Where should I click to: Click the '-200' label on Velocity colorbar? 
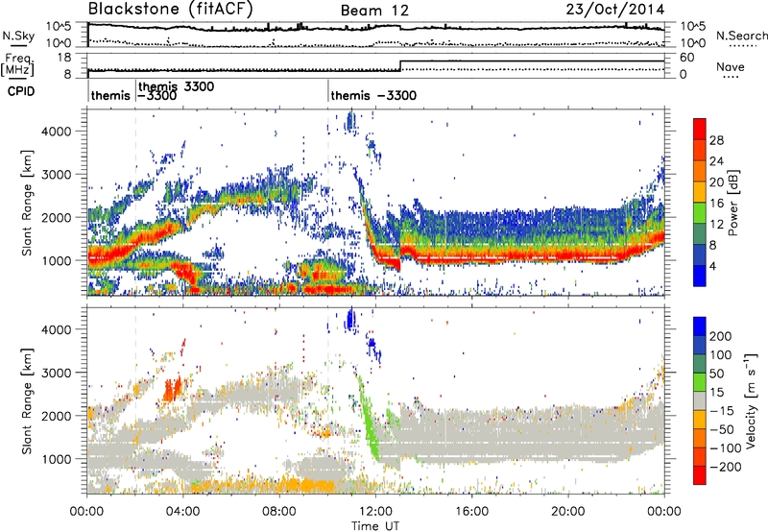pos(725,467)
